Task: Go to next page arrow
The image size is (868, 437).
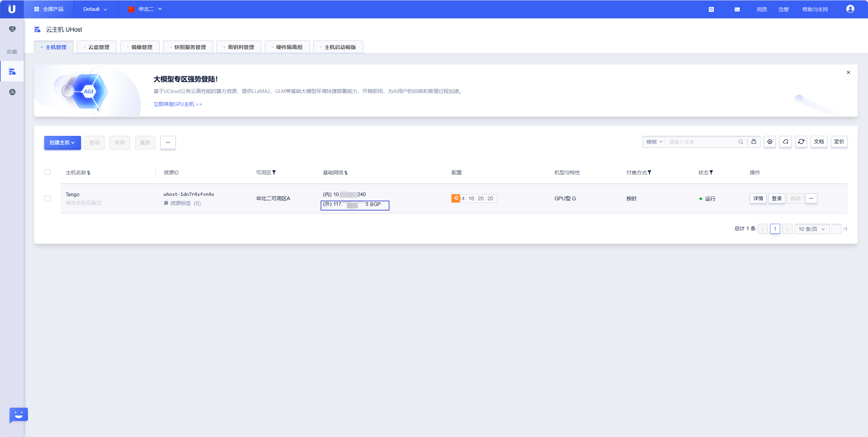Action: [787, 229]
